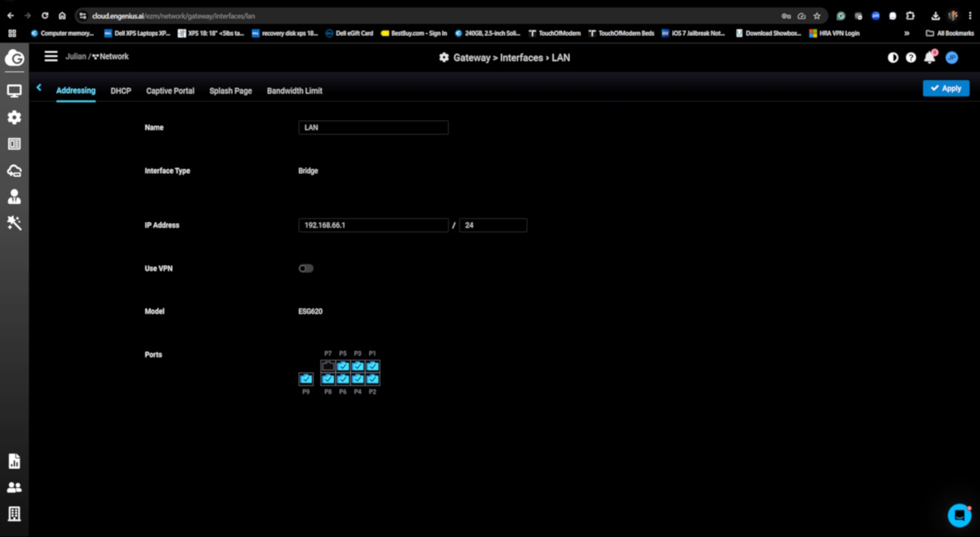Toggle port P2 checkbox

[x=372, y=379]
